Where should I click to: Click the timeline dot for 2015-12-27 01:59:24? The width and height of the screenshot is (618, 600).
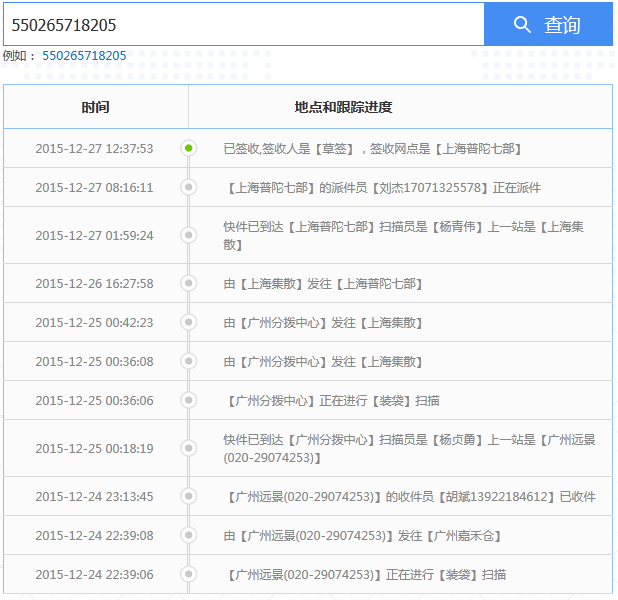tap(189, 235)
